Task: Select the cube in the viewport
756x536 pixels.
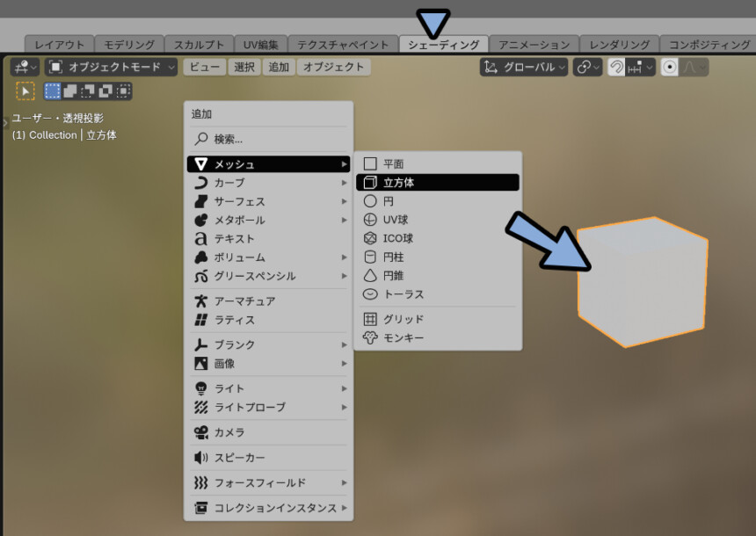Action: (643, 282)
